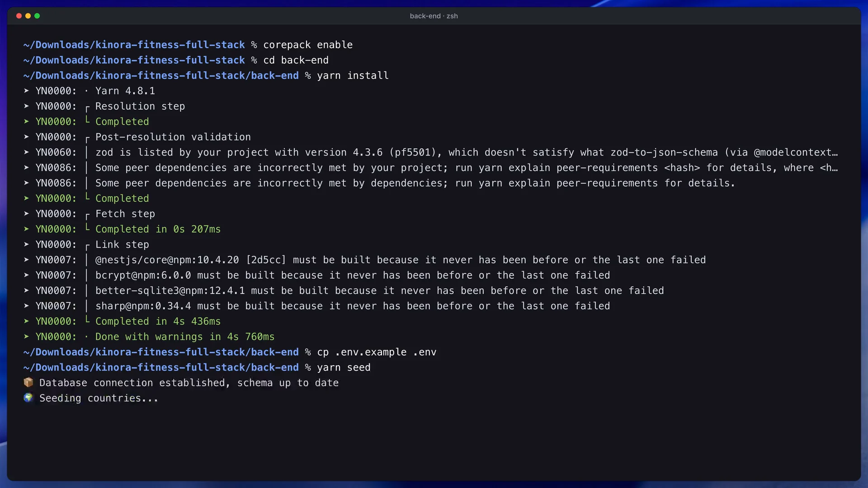Click the 'Fetch step' line
Image resolution: width=868 pixels, height=488 pixels.
(125, 214)
